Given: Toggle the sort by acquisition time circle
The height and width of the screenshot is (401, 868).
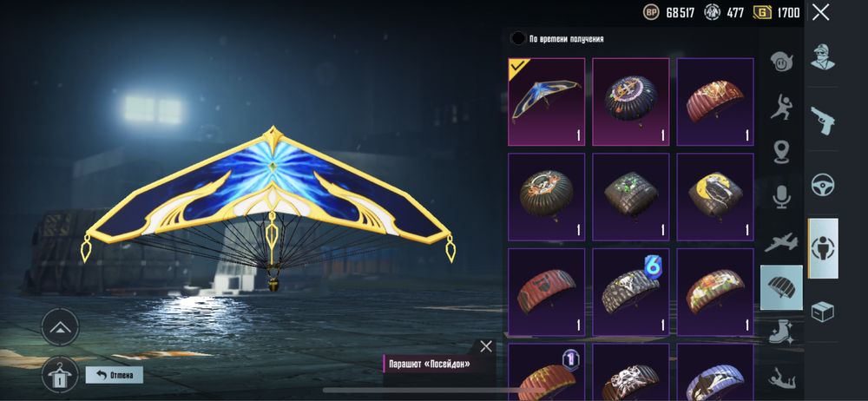Looking at the screenshot, I should [x=518, y=38].
